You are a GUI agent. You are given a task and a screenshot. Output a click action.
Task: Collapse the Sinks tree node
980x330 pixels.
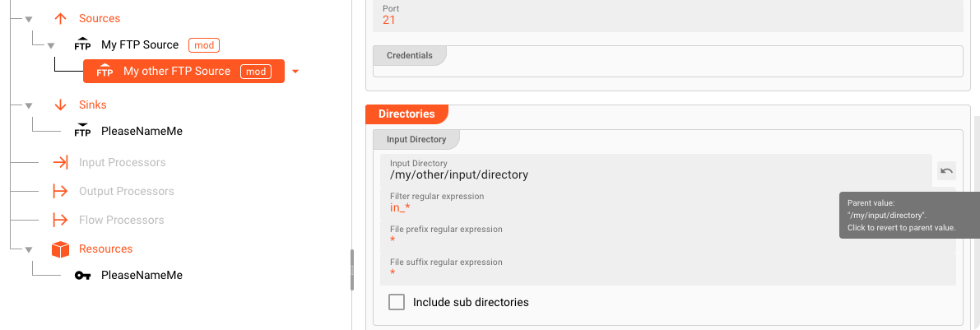[x=29, y=105]
